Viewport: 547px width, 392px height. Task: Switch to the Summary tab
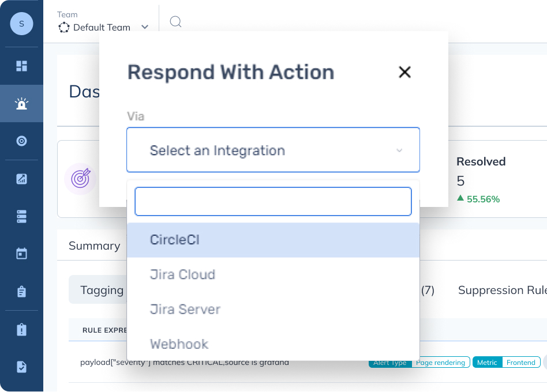pyautogui.click(x=95, y=246)
